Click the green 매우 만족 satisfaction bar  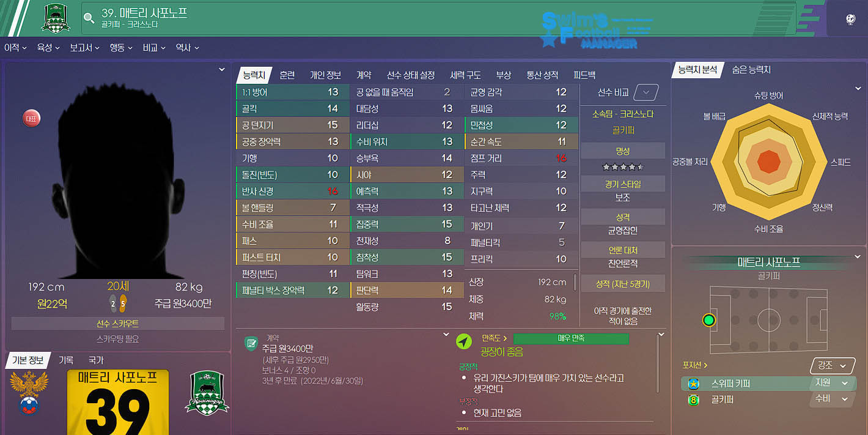tap(571, 338)
